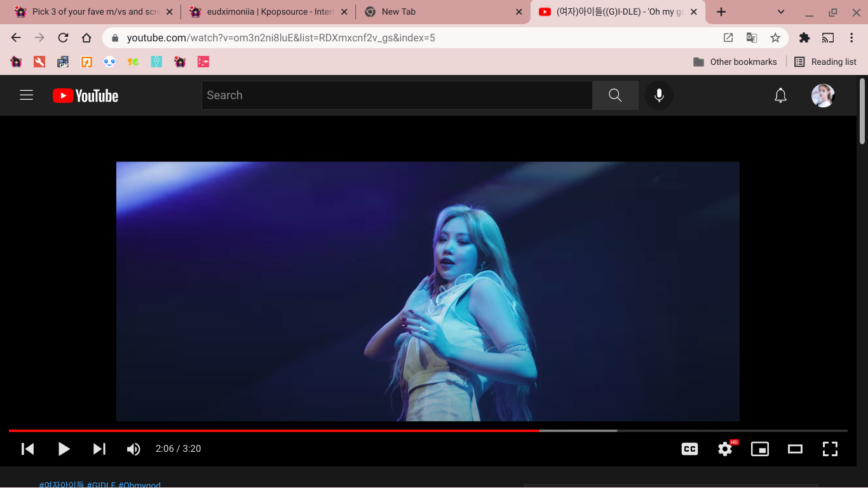Viewport: 868px width, 488px height.
Task: Click the YouTube search magnifier button
Action: tap(615, 95)
